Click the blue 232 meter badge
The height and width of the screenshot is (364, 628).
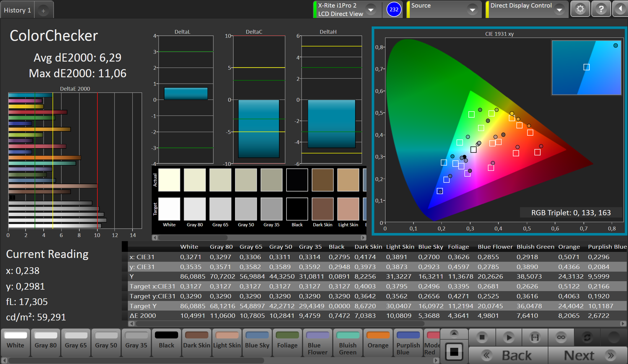coord(394,9)
